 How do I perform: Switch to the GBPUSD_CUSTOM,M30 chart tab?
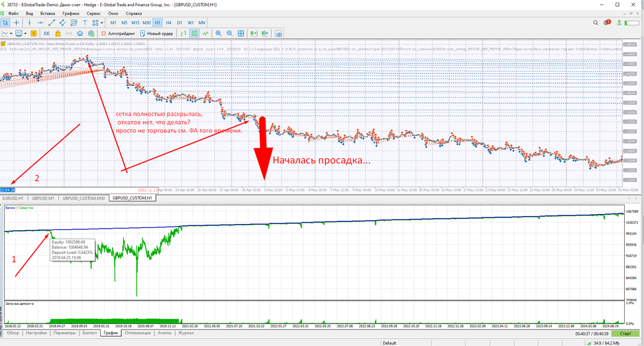click(x=83, y=198)
